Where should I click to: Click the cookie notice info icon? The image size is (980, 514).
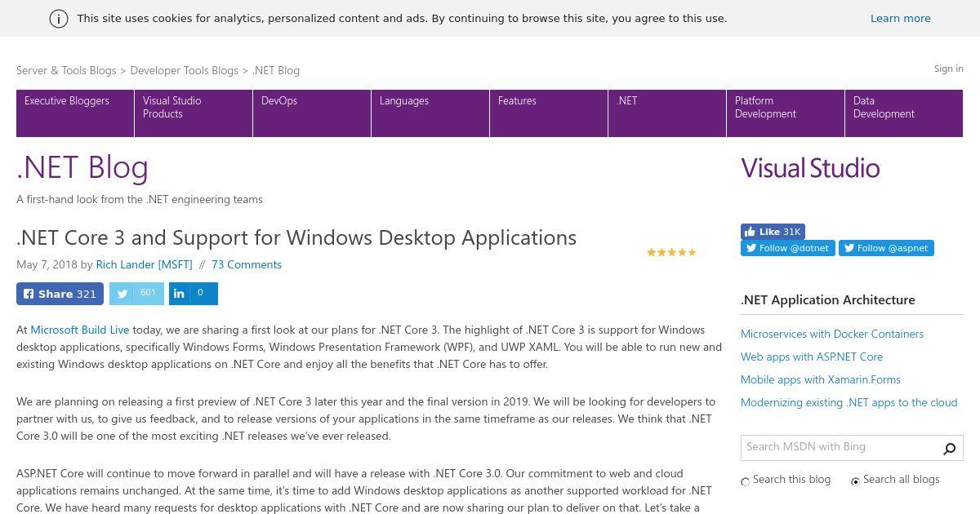tap(59, 19)
